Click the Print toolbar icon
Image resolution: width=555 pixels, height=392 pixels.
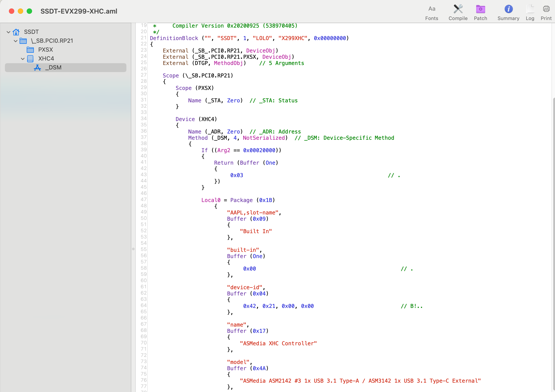[546, 13]
